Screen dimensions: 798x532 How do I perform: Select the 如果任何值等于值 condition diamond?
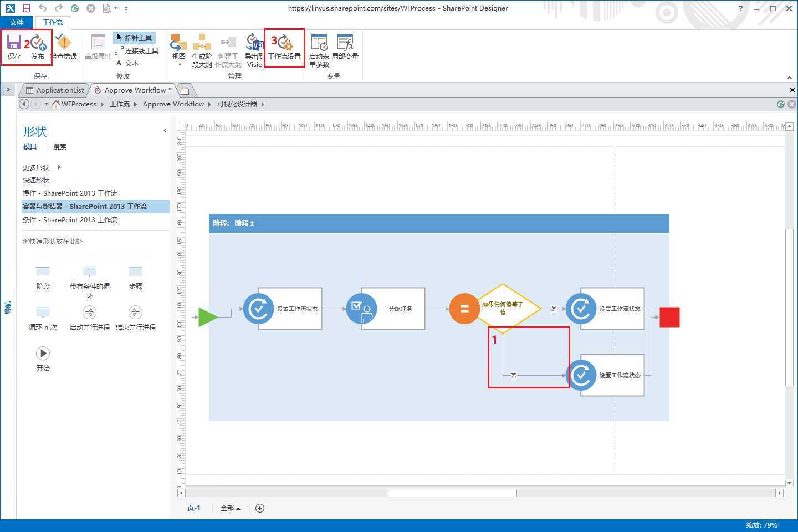(503, 308)
